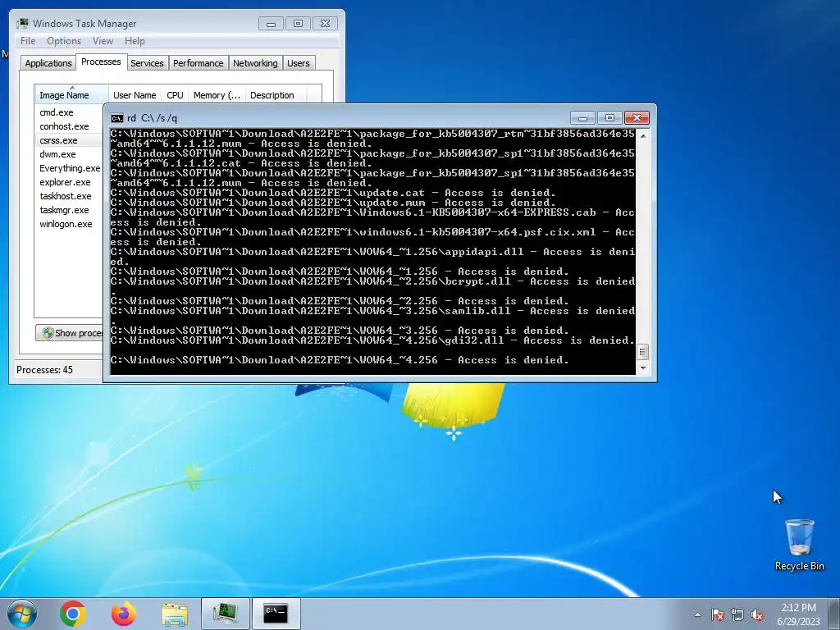Click Show processes from all users button
The height and width of the screenshot is (630, 840).
tap(69, 333)
